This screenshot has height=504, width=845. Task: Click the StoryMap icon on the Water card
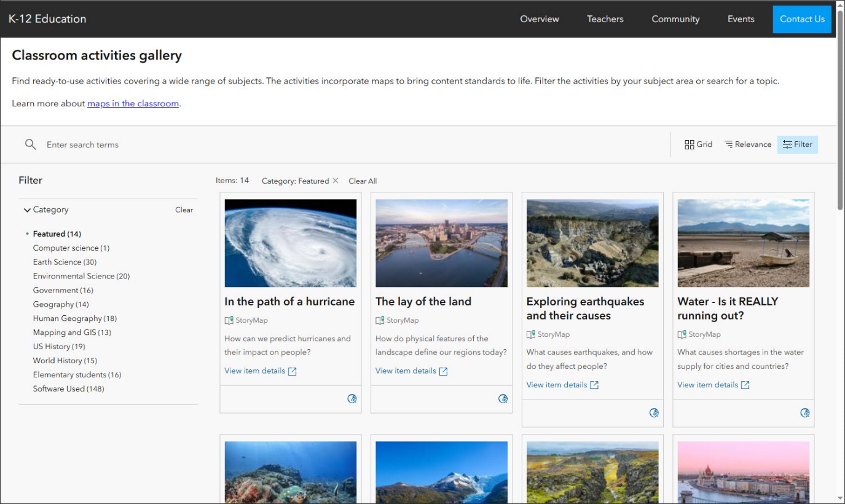coord(681,334)
